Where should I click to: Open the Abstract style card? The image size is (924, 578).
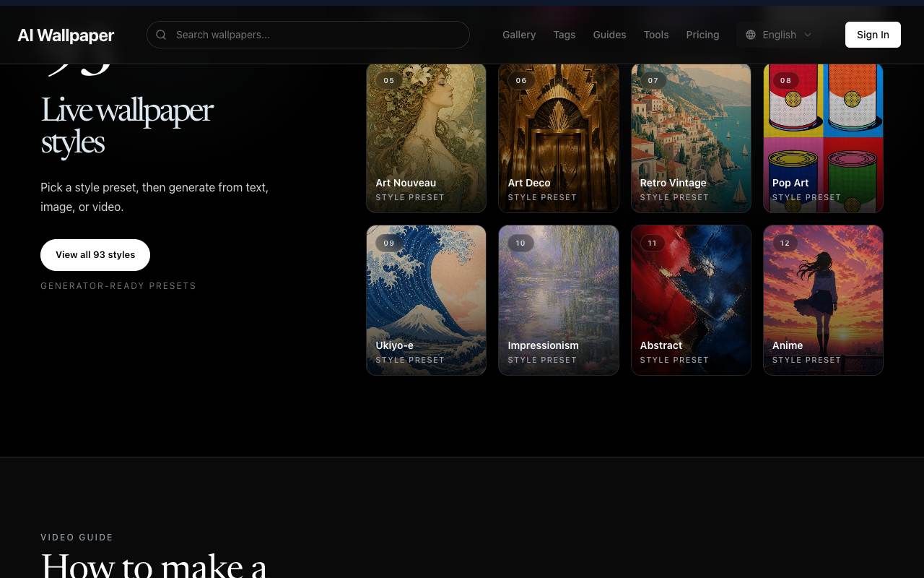[691, 300]
